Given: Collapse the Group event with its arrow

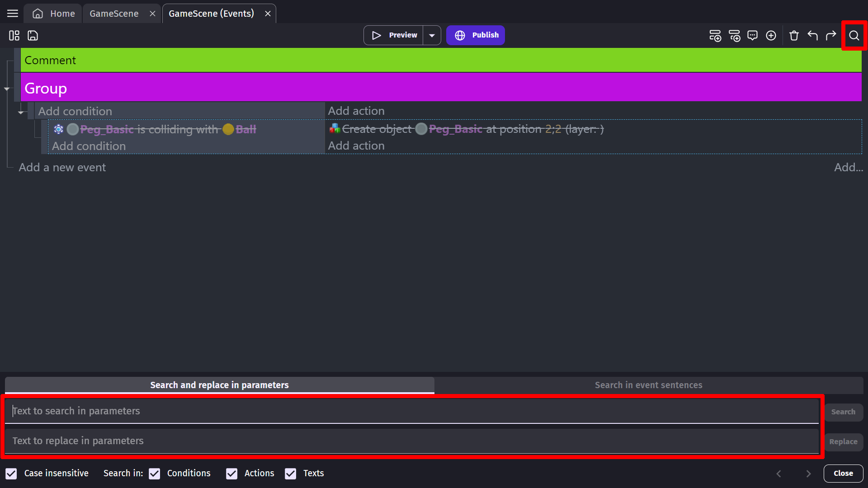Looking at the screenshot, I should click(7, 89).
